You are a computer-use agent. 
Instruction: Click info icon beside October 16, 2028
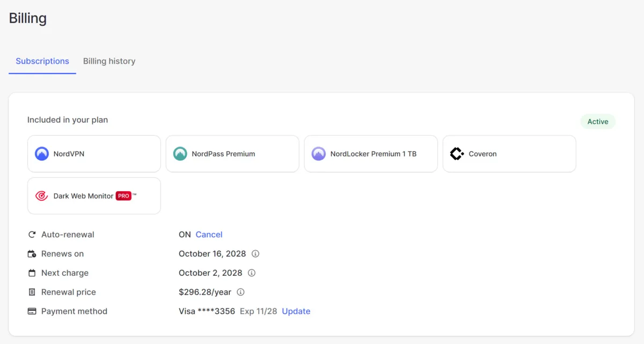point(255,254)
